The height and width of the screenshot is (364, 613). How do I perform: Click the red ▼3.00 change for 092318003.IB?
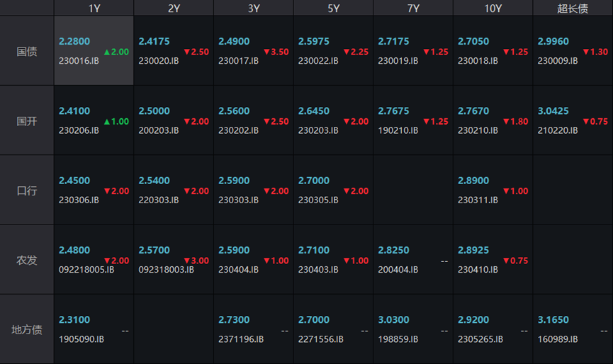[196, 261]
